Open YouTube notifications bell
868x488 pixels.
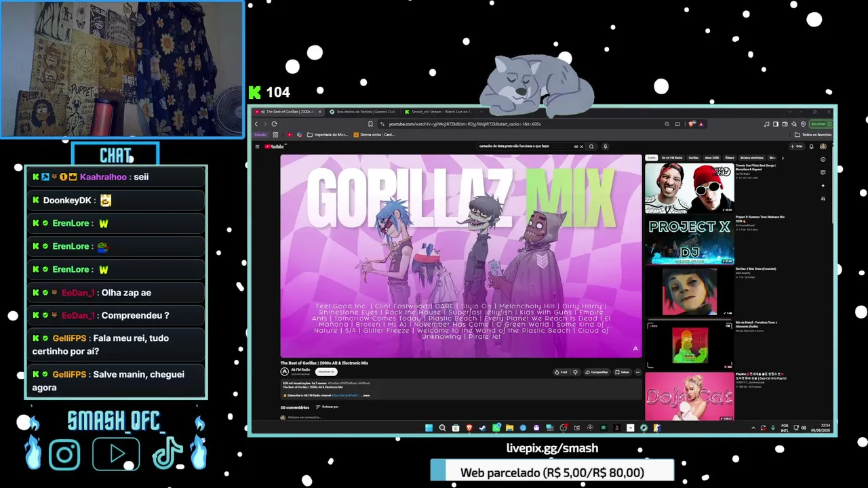[x=812, y=146]
